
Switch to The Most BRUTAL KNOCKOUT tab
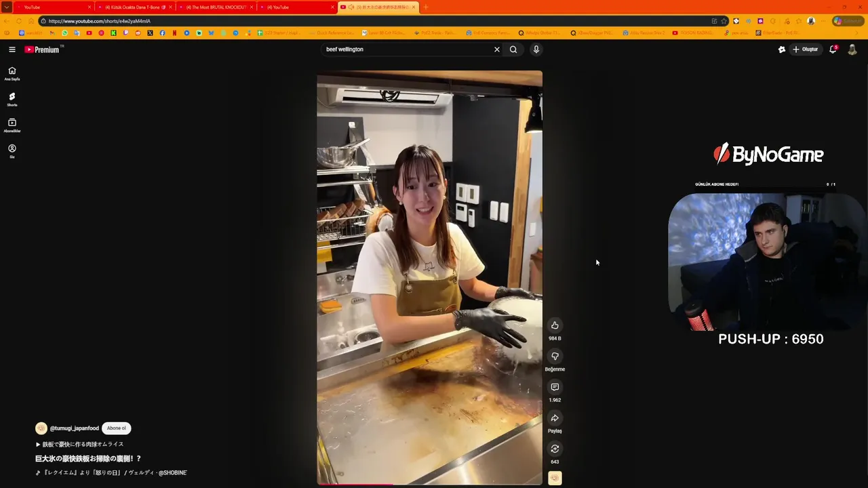(216, 7)
